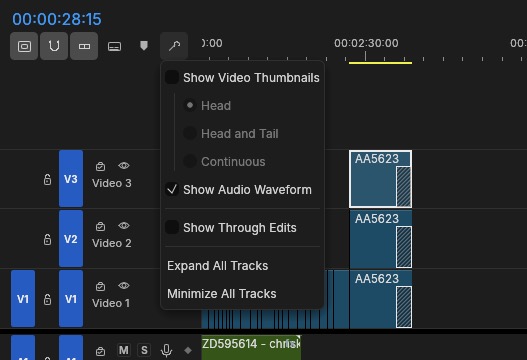Toggle sync lock on Video 3
This screenshot has height=360, width=527.
click(x=100, y=166)
